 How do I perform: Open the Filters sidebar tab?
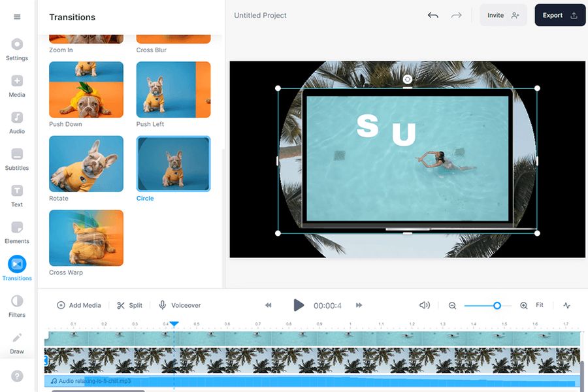(17, 305)
